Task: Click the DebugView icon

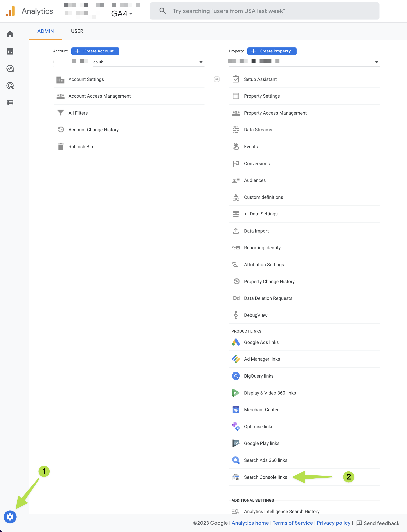Action: coord(236,315)
